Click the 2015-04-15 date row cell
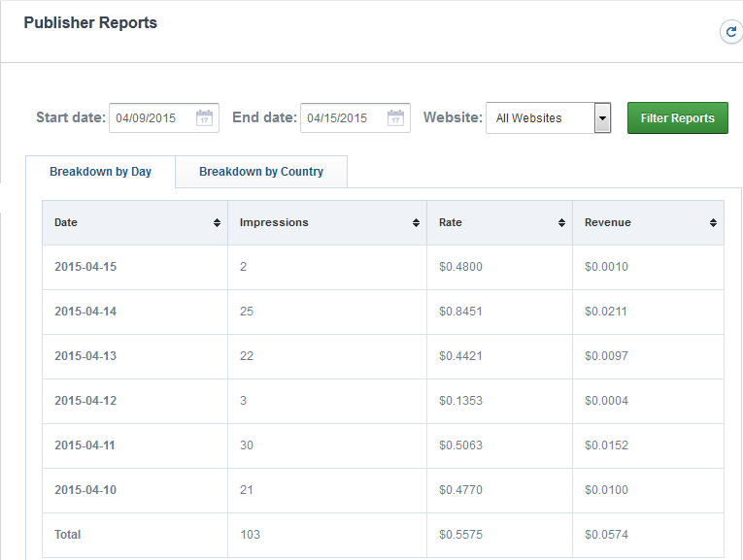 [85, 267]
